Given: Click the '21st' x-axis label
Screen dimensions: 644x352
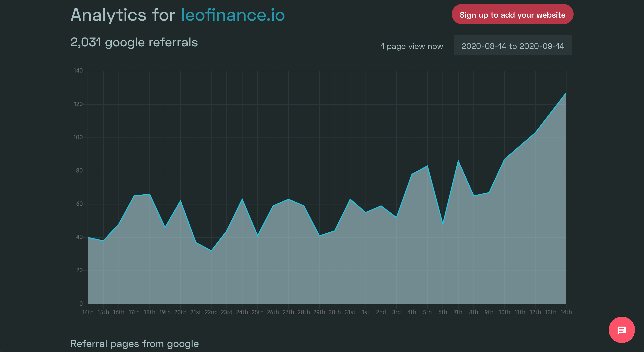Looking at the screenshot, I should [x=196, y=312].
